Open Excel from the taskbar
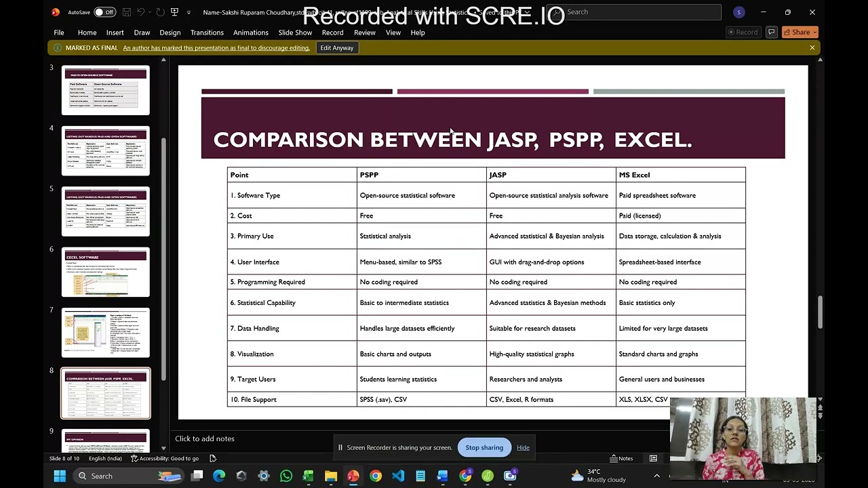This screenshot has height=488, width=868. 309,476
